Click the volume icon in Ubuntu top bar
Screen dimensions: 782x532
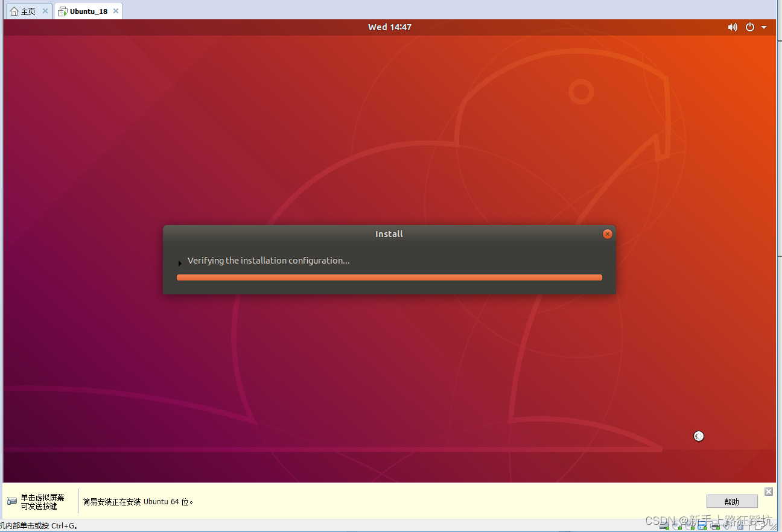pyautogui.click(x=733, y=27)
